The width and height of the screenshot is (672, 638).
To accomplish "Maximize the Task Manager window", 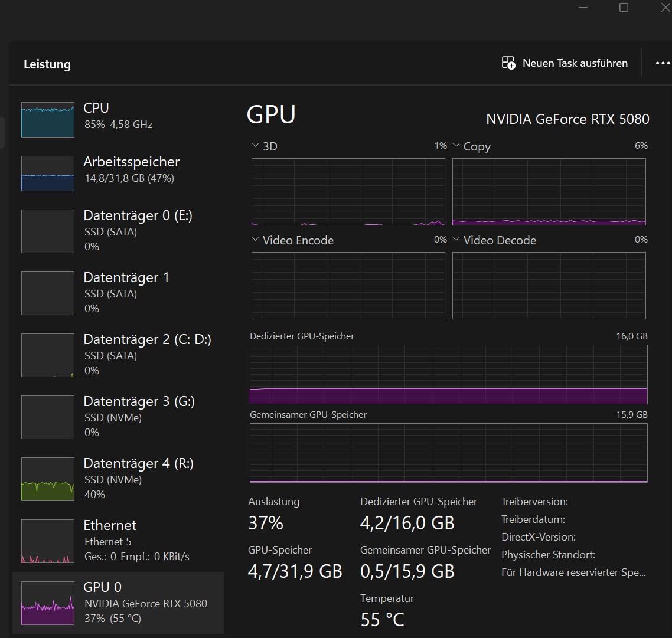I will click(624, 8).
